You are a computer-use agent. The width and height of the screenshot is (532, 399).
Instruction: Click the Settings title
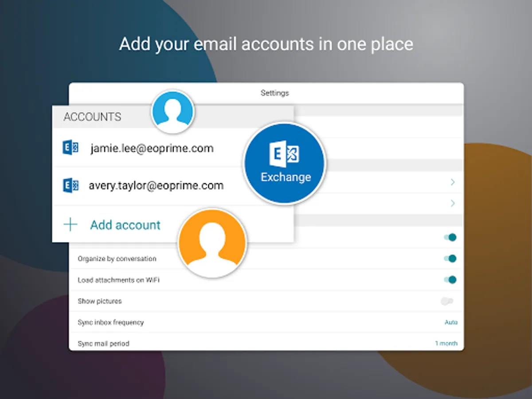(275, 93)
